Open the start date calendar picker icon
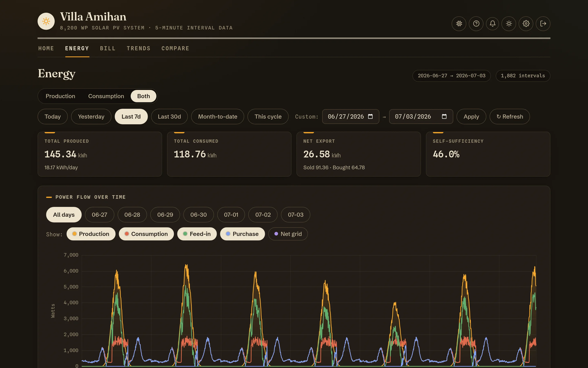Viewport: 588px width, 368px height. click(370, 117)
